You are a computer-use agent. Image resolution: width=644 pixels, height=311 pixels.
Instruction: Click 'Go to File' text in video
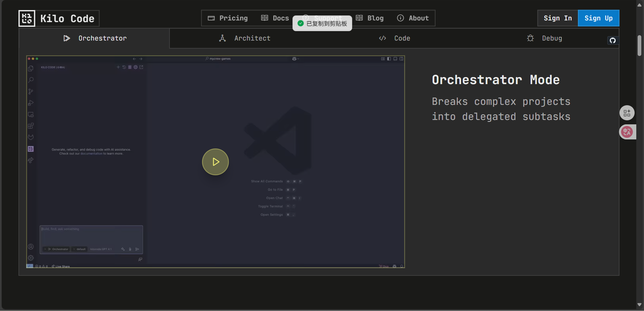[x=275, y=190]
